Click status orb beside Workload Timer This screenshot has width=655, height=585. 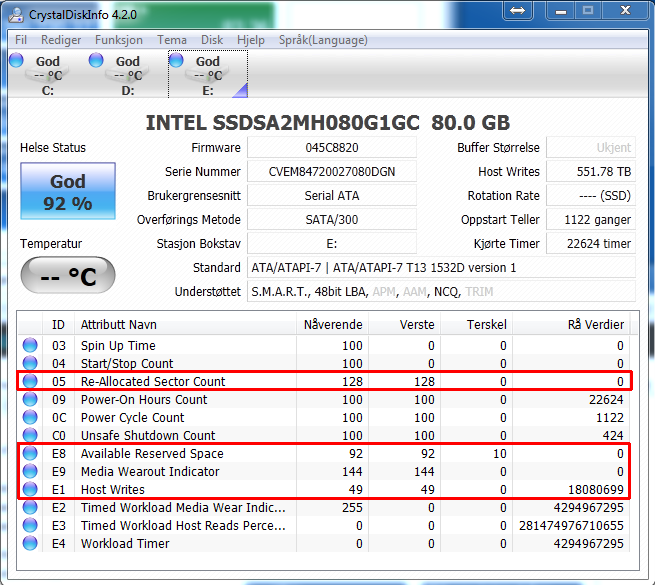(30, 543)
